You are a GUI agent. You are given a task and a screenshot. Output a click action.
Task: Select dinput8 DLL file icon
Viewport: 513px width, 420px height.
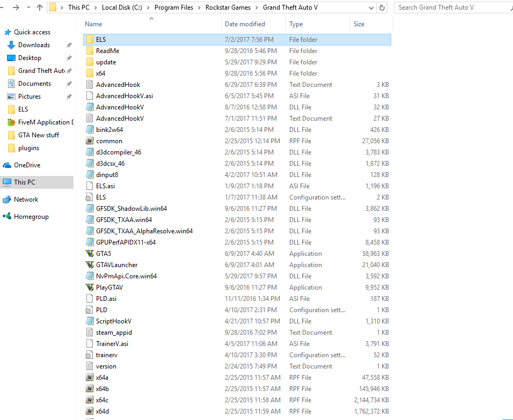tap(90, 175)
